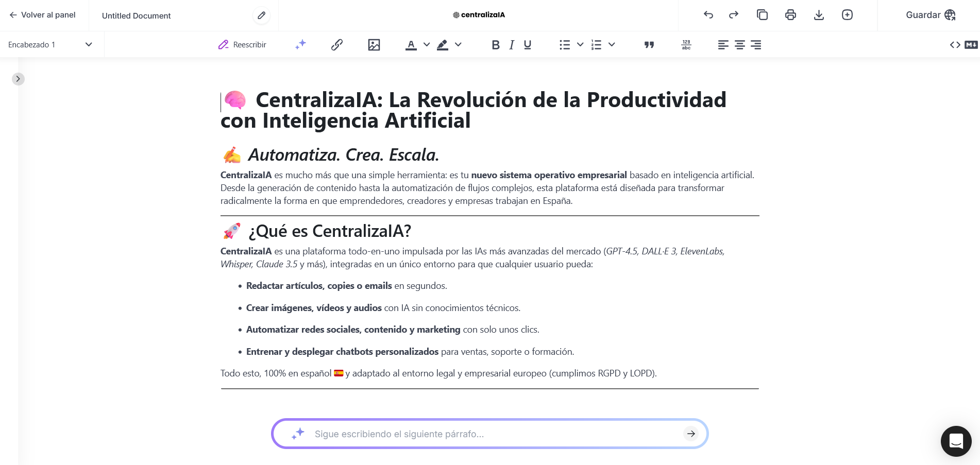This screenshot has height=465, width=980.
Task: Open word count 123 abc tool
Action: (x=686, y=45)
